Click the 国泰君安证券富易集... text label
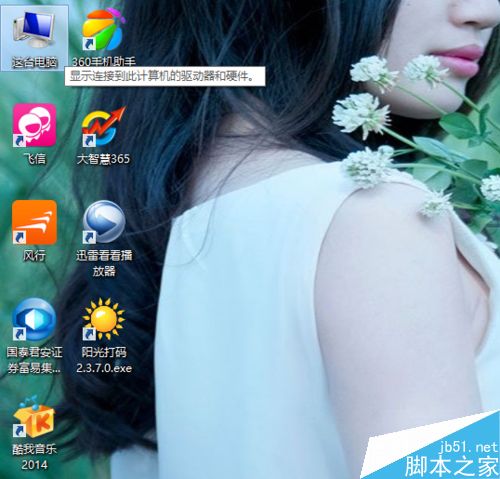 (x=34, y=360)
